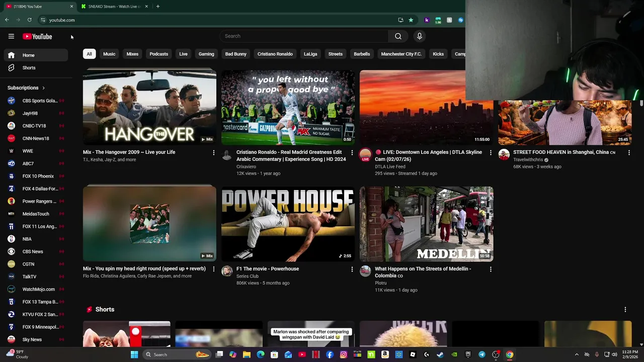Screen dimensions: 644x362
Task: Show hidden system tray icons
Action: tap(577, 354)
